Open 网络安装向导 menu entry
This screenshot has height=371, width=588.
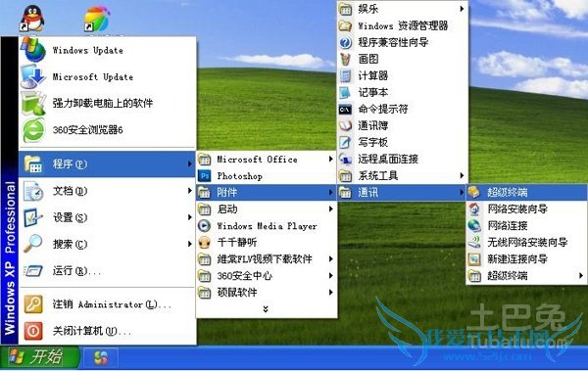526,209
